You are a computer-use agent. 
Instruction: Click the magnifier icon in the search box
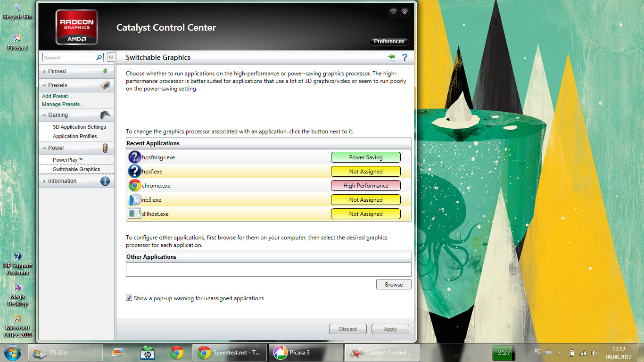(x=99, y=58)
